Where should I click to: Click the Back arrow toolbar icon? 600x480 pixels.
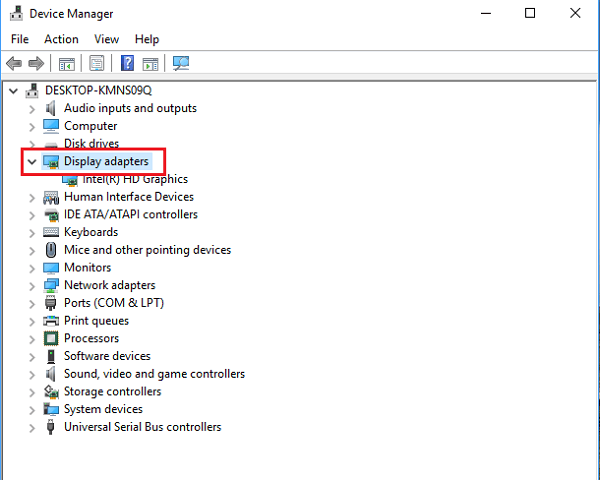click(15, 64)
